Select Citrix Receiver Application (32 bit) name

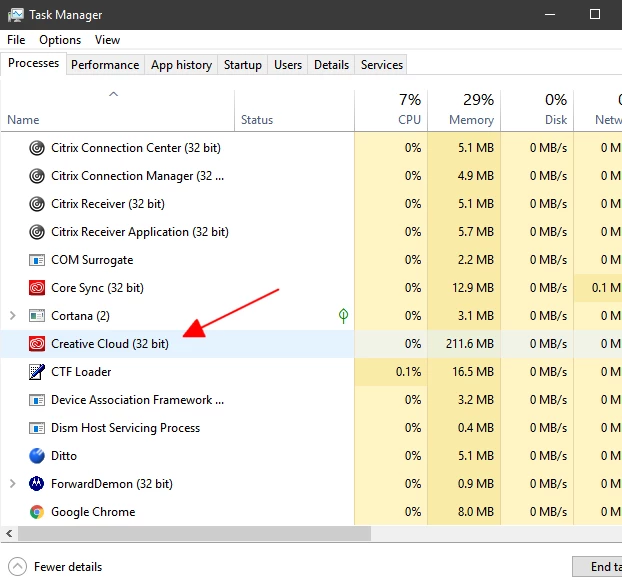point(140,232)
